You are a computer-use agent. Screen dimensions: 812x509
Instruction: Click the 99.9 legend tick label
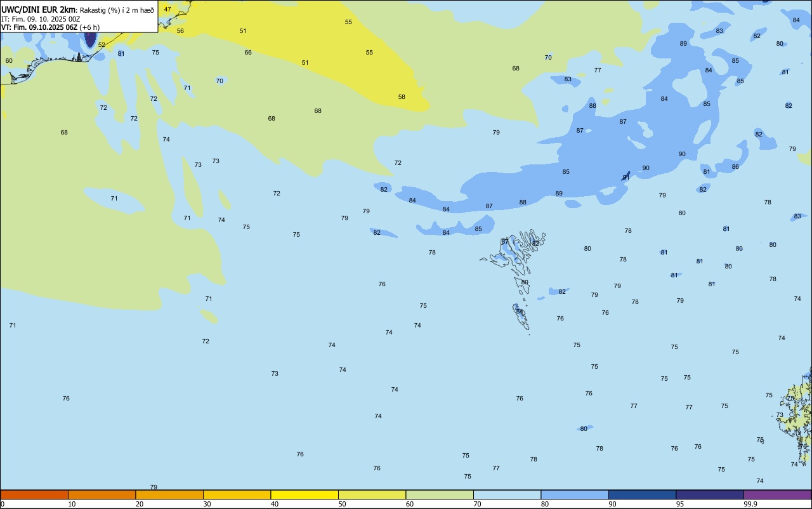click(751, 504)
